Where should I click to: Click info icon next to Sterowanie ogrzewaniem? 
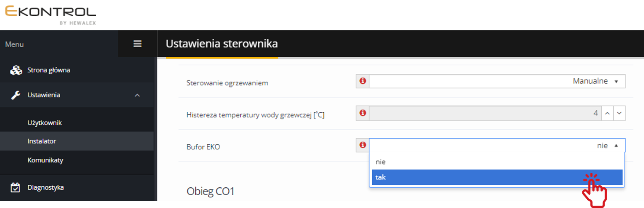(x=363, y=81)
